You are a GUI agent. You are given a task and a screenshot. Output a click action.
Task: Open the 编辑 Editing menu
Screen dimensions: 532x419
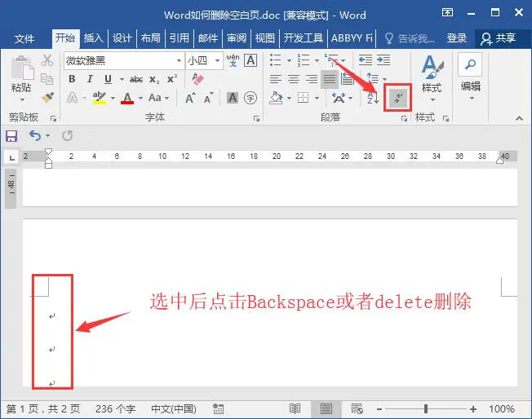pos(471,77)
